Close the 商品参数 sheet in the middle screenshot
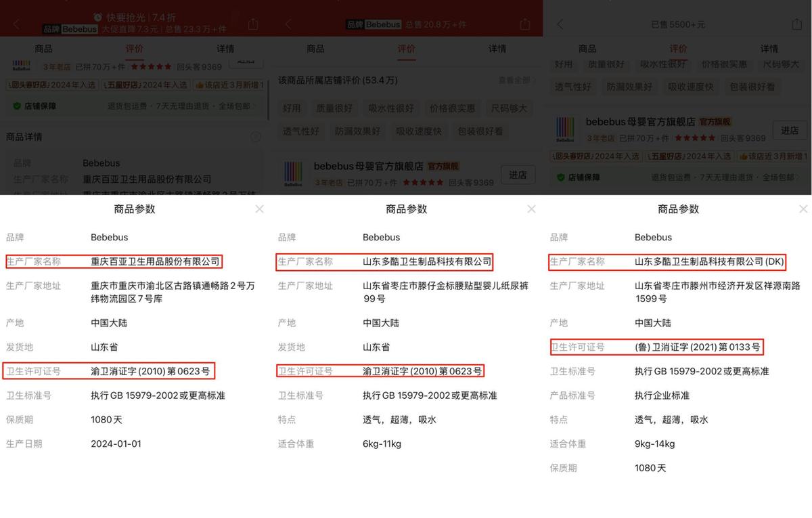 click(531, 209)
